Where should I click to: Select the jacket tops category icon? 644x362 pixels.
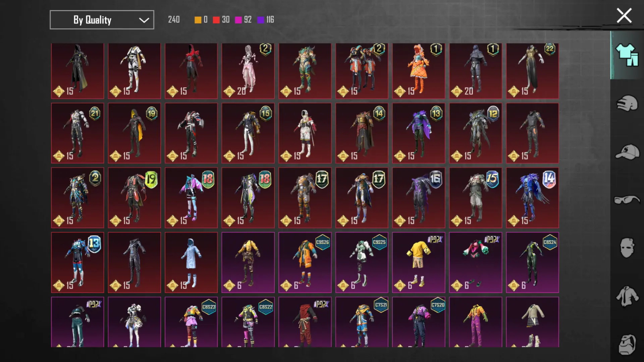627,296
